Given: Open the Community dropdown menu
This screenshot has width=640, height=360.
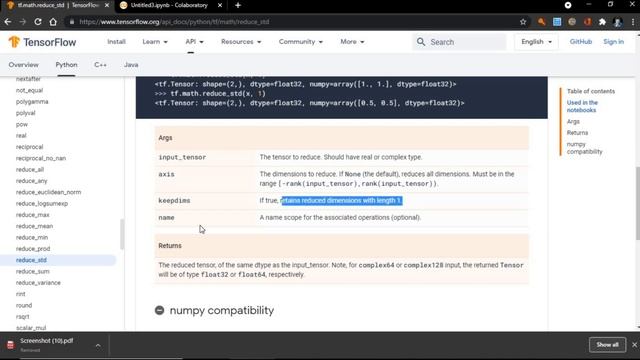Looking at the screenshot, I should tap(300, 42).
